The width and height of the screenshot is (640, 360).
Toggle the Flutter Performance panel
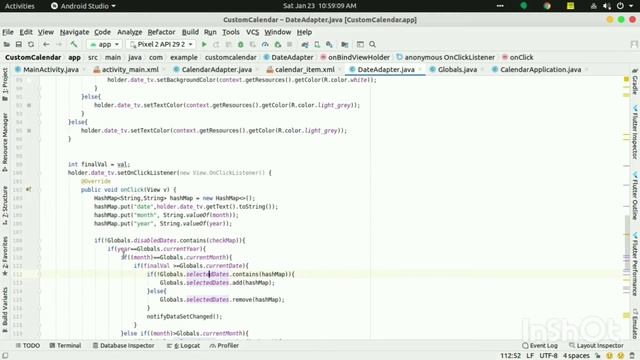pyautogui.click(x=635, y=264)
